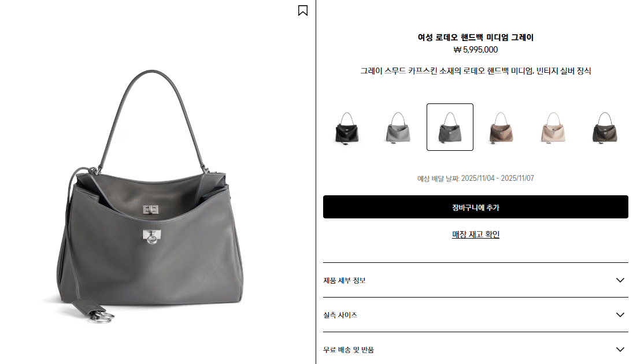The height and width of the screenshot is (364, 633).
Task: Open the 제품 세부 정보 section label
Action: (x=345, y=280)
